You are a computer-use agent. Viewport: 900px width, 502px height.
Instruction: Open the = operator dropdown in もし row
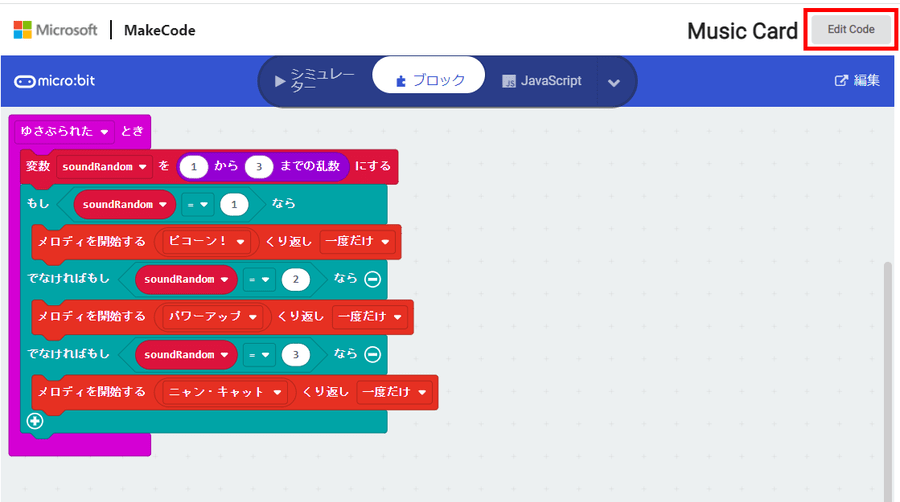click(x=197, y=204)
